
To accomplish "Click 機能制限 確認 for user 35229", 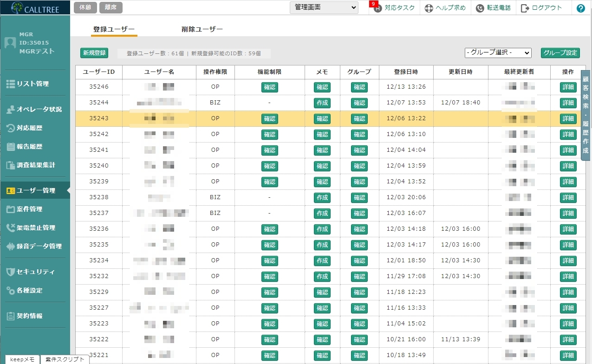I will point(270,292).
